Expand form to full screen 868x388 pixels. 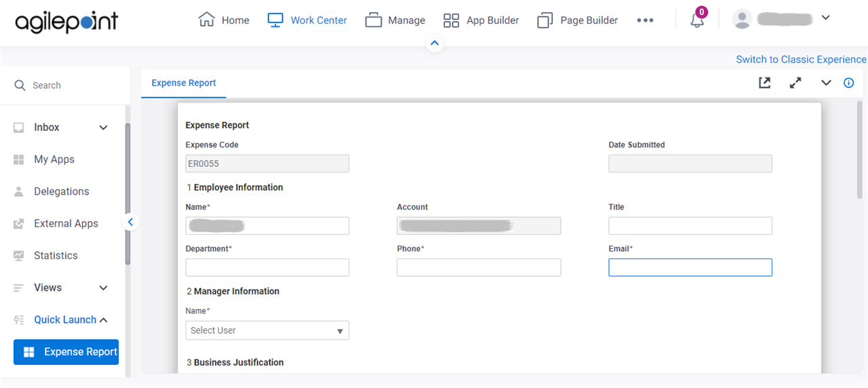tap(795, 83)
